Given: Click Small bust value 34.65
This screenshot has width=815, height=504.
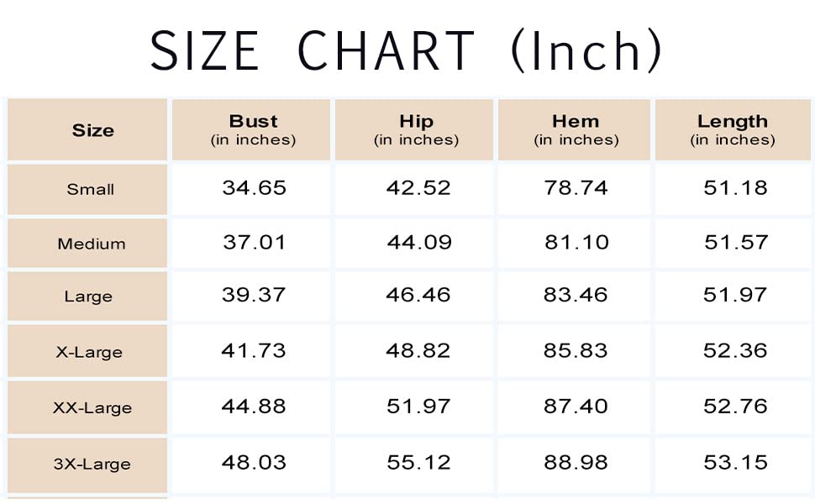Looking at the screenshot, I should (254, 187).
